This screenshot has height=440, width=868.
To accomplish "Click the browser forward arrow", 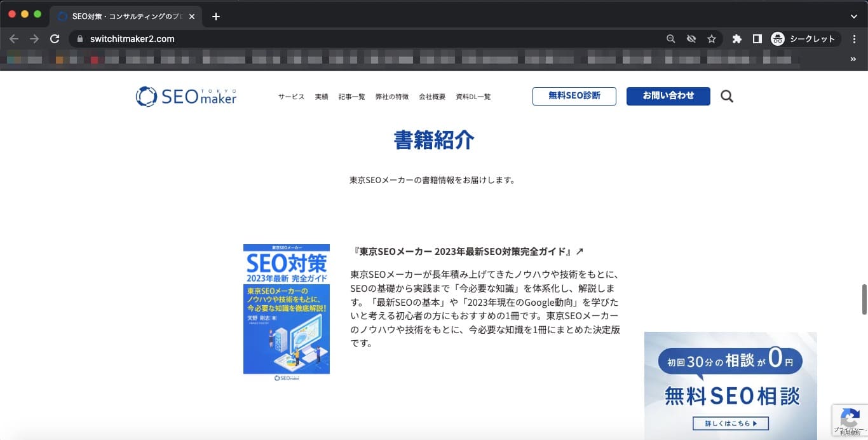I will pos(34,39).
